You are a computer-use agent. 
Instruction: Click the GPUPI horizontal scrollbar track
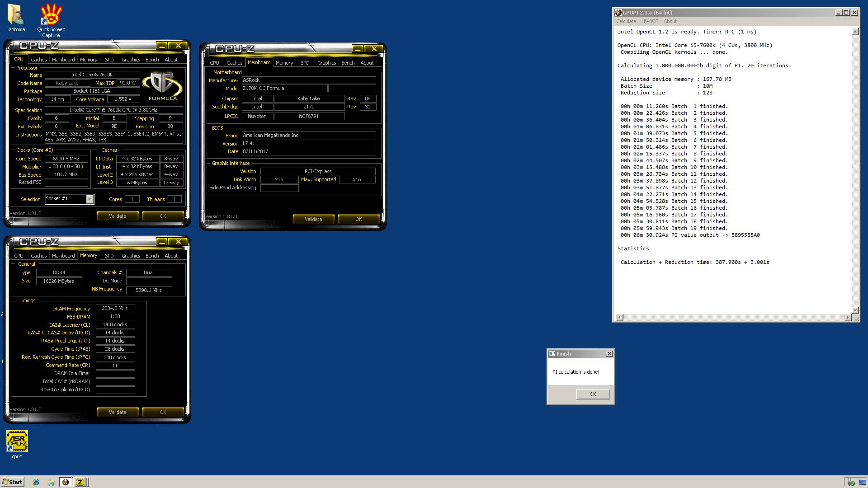click(x=734, y=318)
